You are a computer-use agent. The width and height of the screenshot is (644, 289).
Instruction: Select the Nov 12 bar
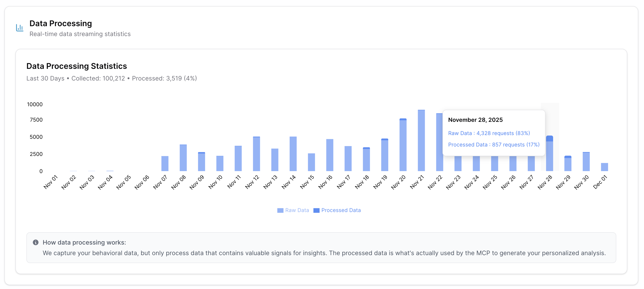[x=256, y=154]
